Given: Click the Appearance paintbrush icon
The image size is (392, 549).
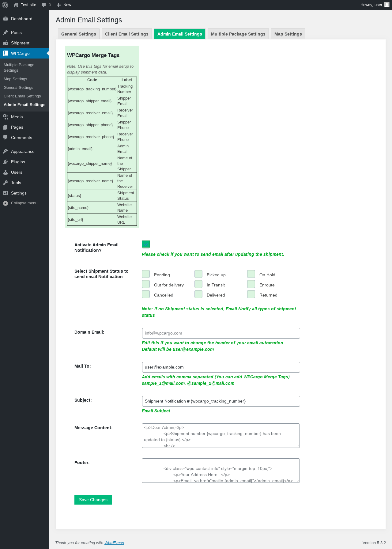Looking at the screenshot, I should point(6,151).
